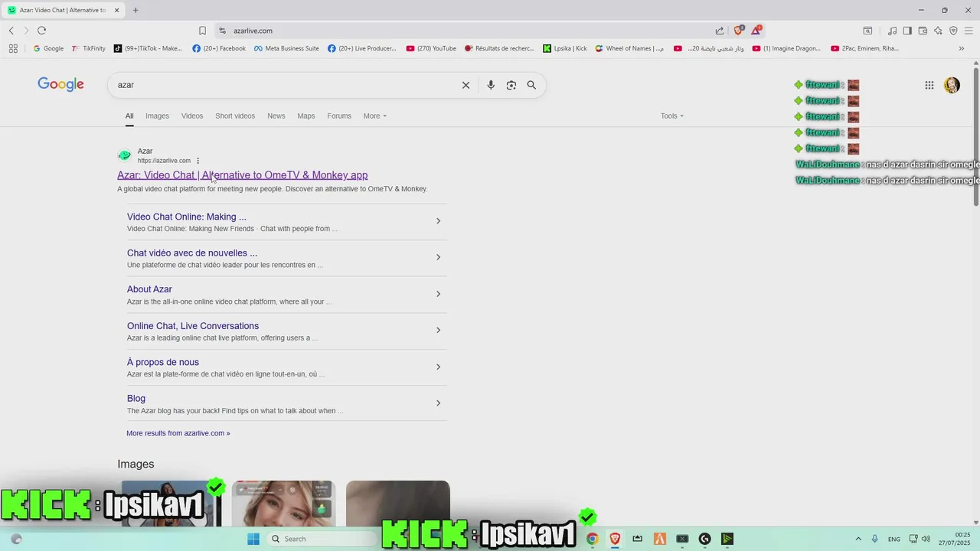980x551 pixels.
Task: Open 'Azar: Video Chat | Alternative to OmeTV' result
Action: tap(242, 175)
